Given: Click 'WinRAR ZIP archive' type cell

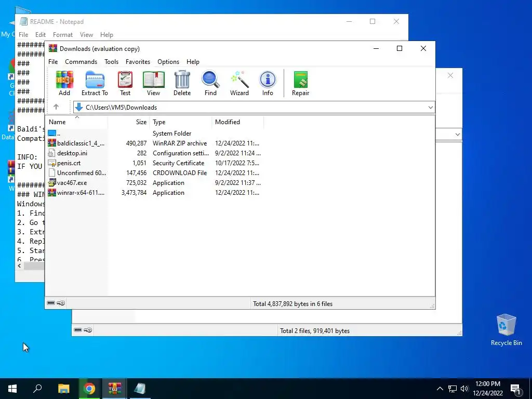Looking at the screenshot, I should (x=180, y=143).
